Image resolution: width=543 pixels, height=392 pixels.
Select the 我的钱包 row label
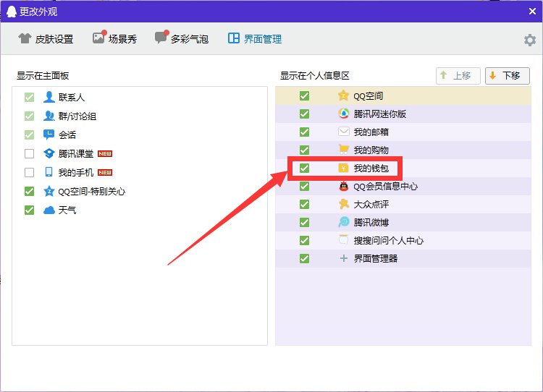point(371,168)
